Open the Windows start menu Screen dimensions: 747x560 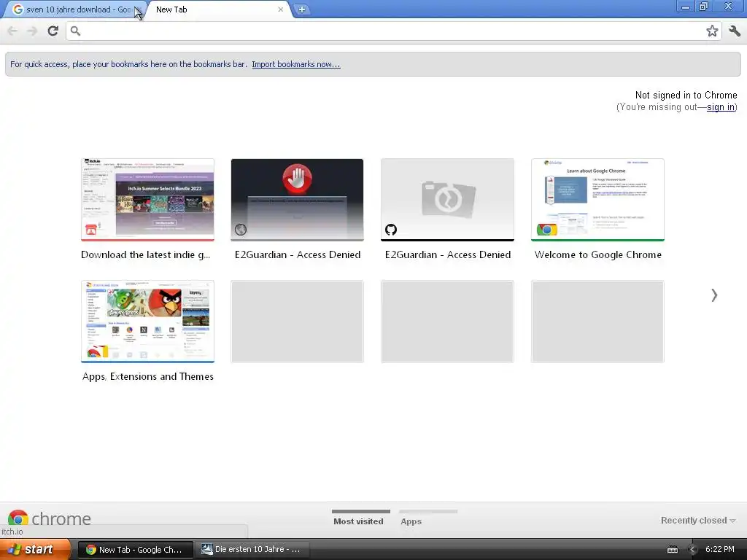coord(35,550)
